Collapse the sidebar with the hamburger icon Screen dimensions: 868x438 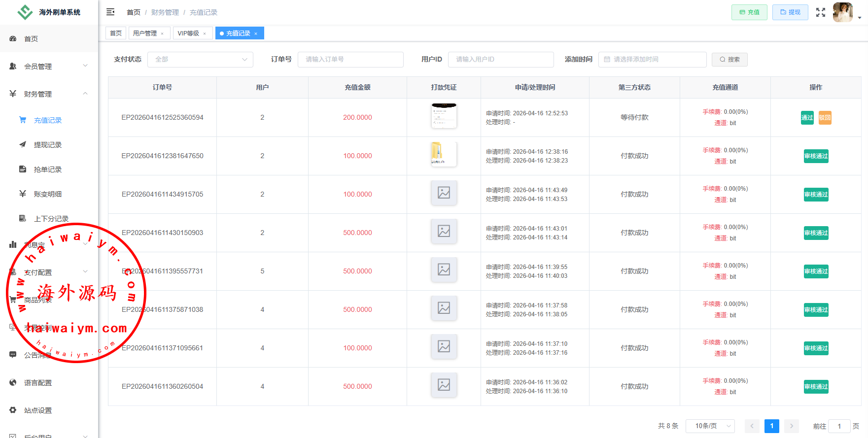(x=110, y=12)
